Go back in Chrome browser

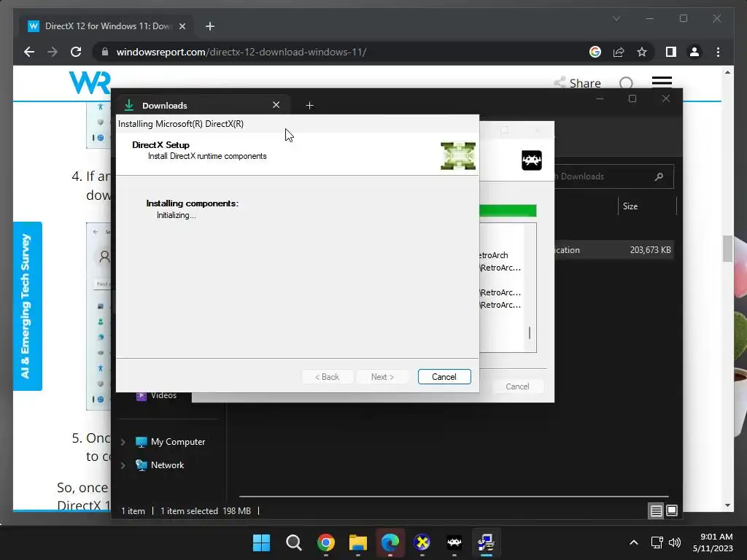[x=29, y=52]
